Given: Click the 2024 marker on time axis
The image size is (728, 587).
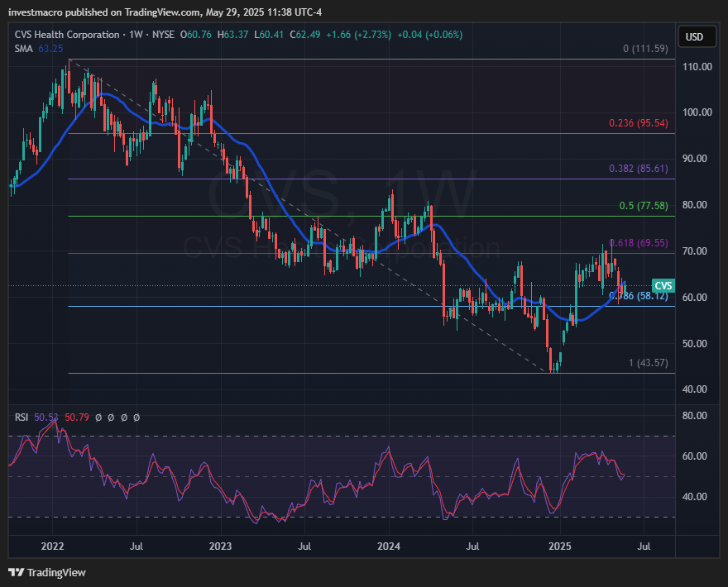Looking at the screenshot, I should 389,546.
